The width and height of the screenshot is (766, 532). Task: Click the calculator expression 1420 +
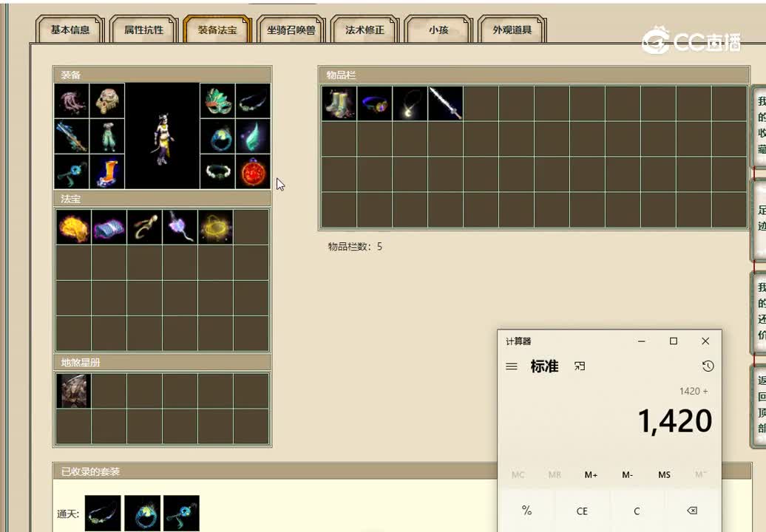pyautogui.click(x=694, y=391)
